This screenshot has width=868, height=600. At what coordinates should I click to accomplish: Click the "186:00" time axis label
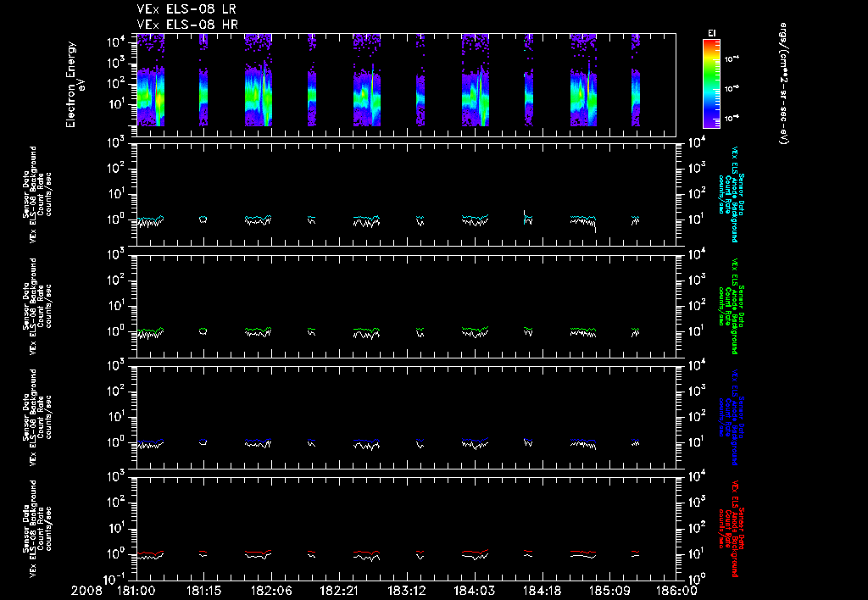677,592
